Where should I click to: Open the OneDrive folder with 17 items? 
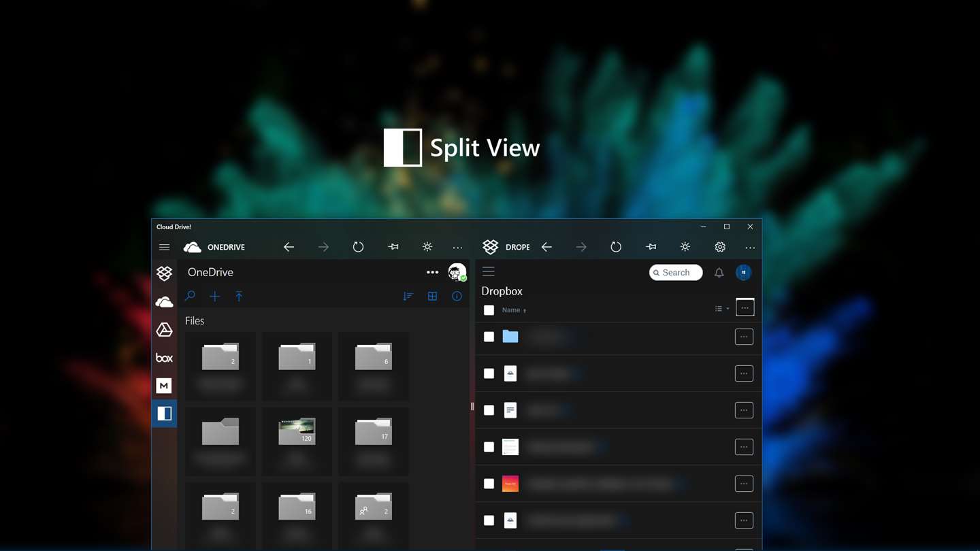[x=374, y=441]
